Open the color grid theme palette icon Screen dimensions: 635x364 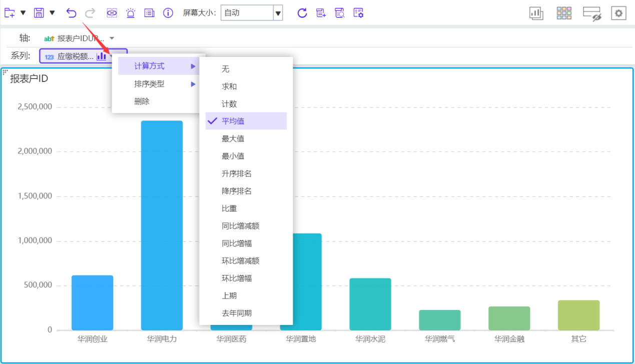(564, 13)
